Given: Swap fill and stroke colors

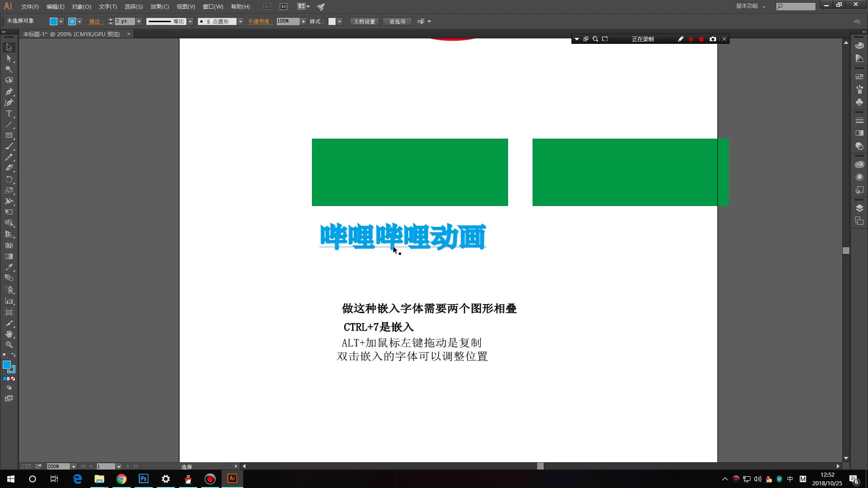Looking at the screenshot, I should coord(14,355).
